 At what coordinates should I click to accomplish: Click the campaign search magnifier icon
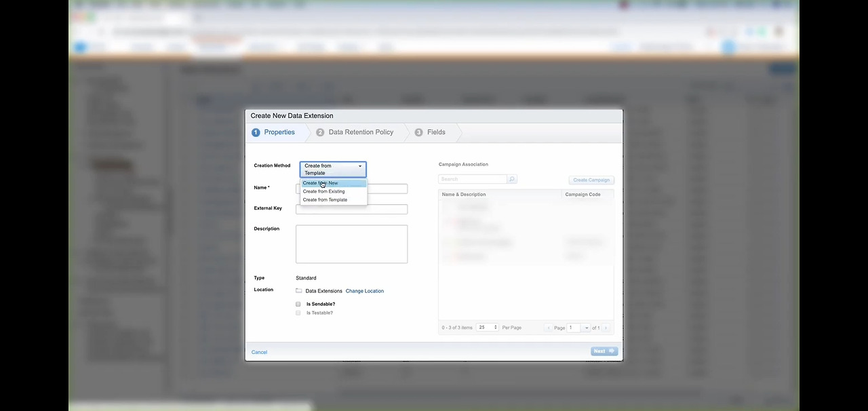click(512, 179)
